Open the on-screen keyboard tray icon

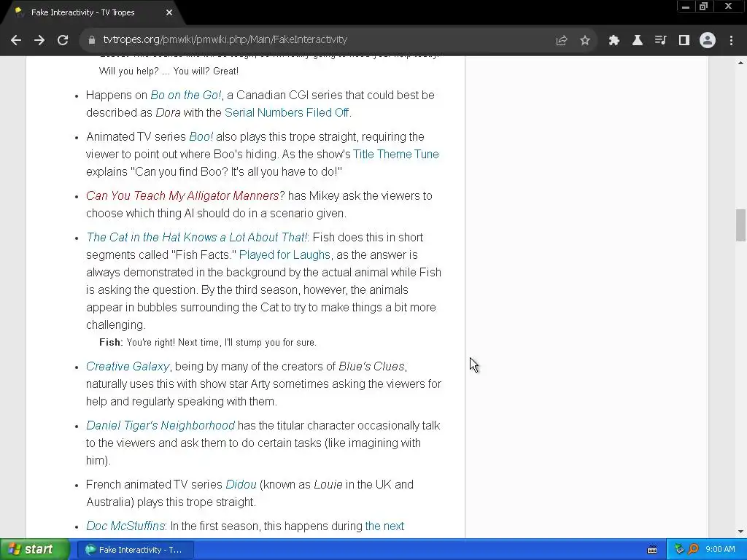(x=652, y=550)
